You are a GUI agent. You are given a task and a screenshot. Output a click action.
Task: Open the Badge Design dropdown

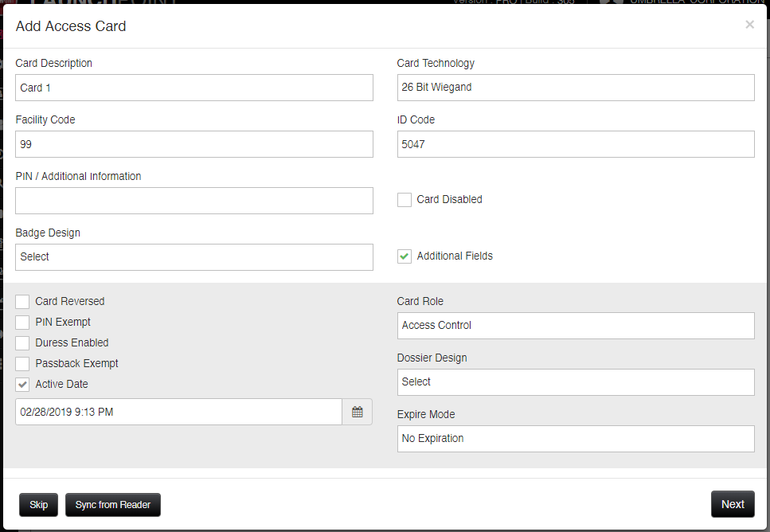click(x=193, y=257)
